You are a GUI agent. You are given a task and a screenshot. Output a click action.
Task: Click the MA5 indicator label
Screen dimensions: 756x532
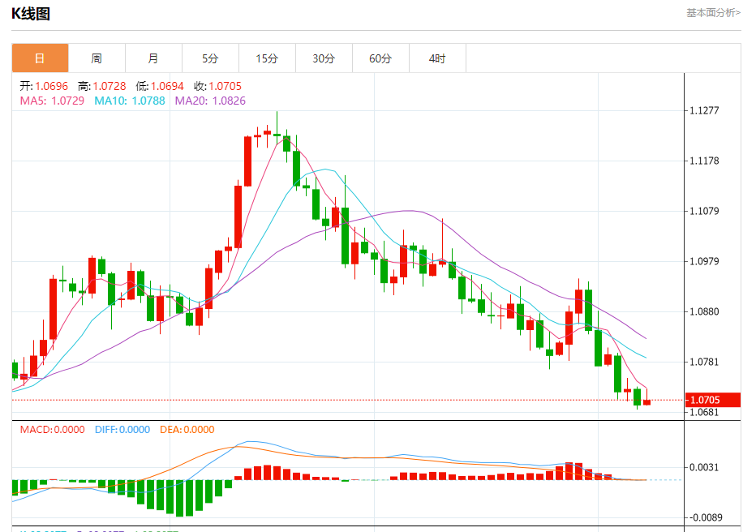(52, 101)
